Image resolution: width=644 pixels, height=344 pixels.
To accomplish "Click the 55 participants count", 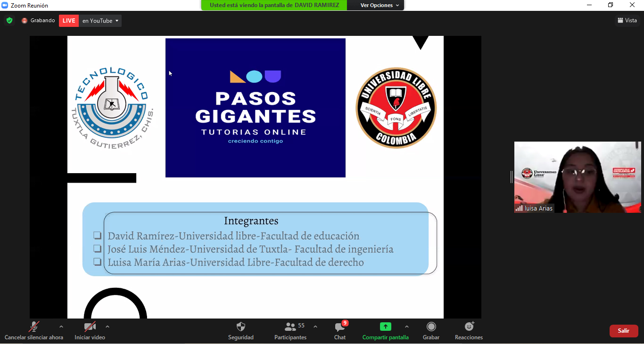I will [x=301, y=326].
